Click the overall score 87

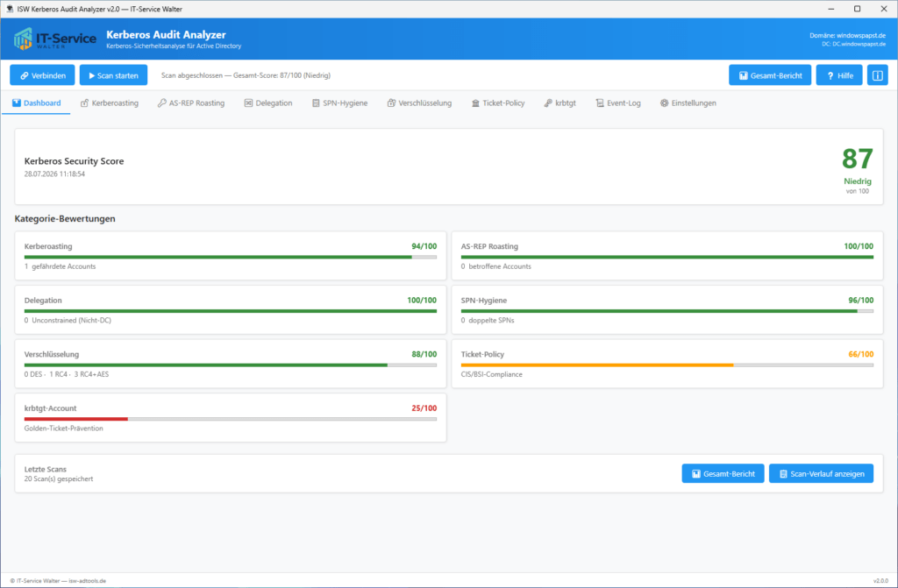(857, 159)
